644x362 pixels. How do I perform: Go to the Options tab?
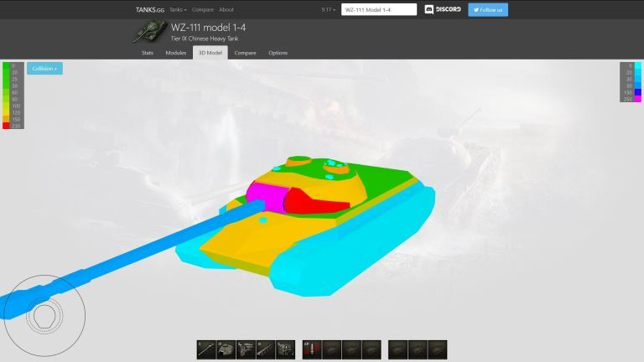tap(278, 53)
